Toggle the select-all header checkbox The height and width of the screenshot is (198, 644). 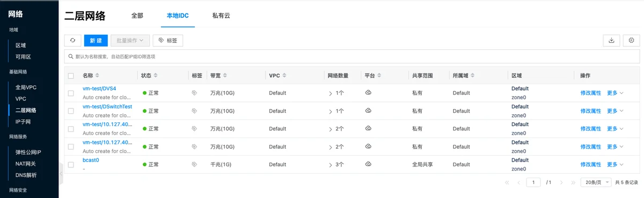(71, 76)
